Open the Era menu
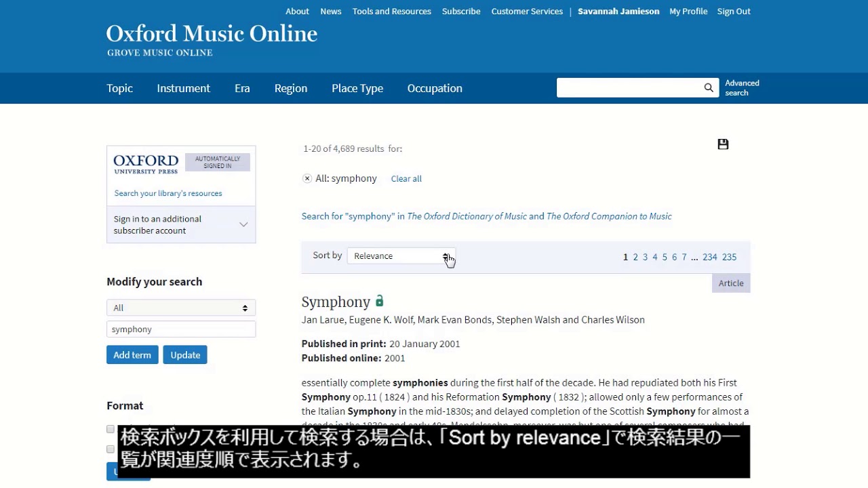The image size is (868, 488). coord(242,88)
